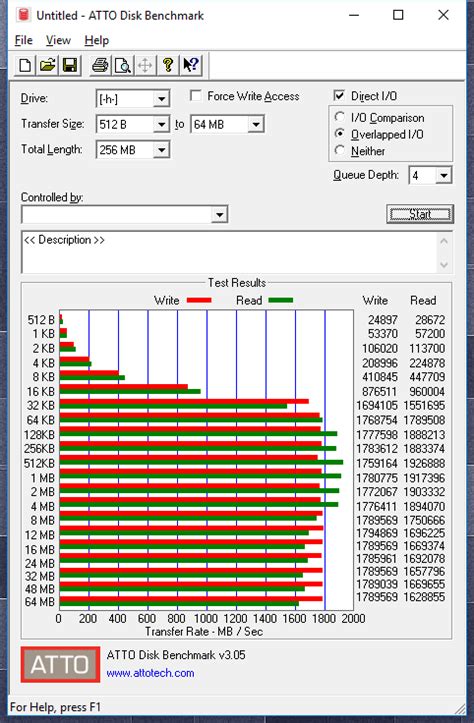The image size is (474, 723).
Task: Select the Overlapped I/O radio option
Action: [x=340, y=134]
